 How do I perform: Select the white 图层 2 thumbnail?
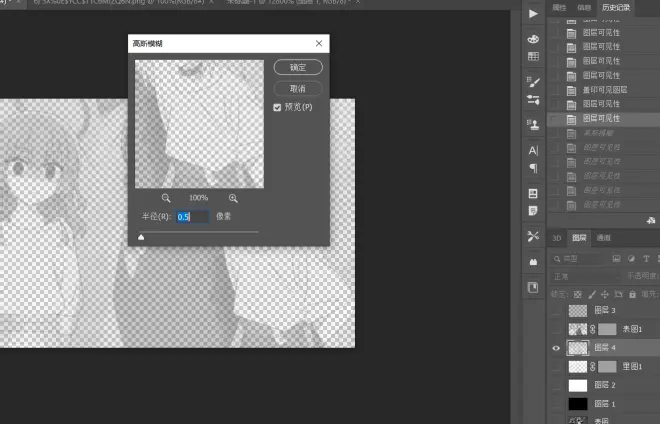[578, 385]
